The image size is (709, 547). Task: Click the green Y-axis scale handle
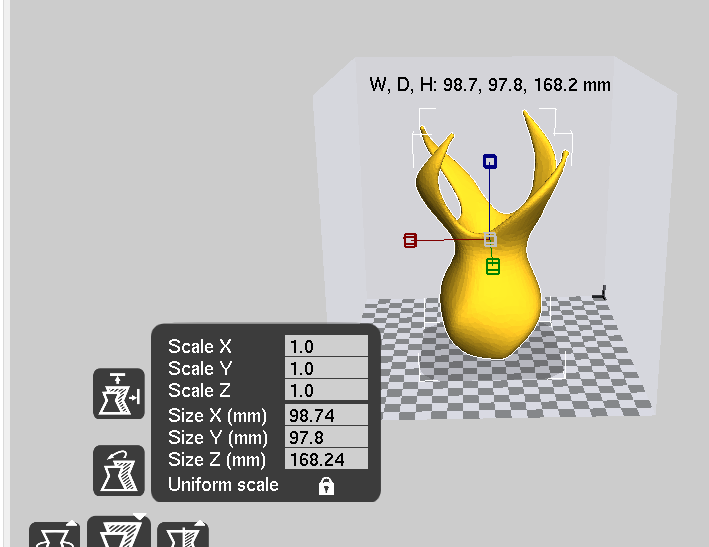pyautogui.click(x=493, y=266)
